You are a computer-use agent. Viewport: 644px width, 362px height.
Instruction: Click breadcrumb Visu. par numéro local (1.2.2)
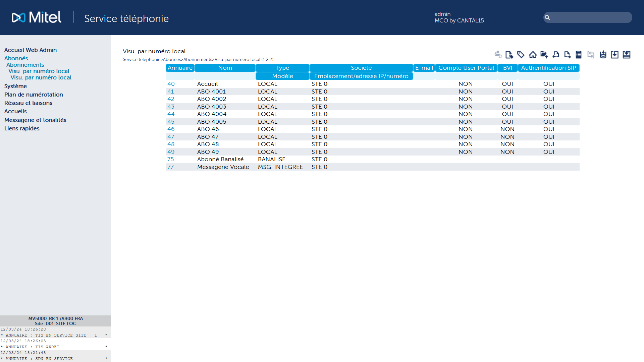click(244, 60)
